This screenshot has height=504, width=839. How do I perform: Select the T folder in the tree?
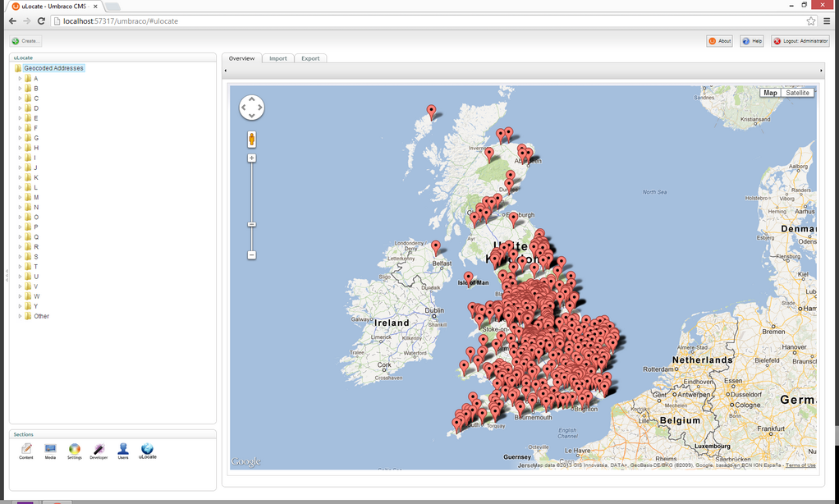[x=36, y=267]
